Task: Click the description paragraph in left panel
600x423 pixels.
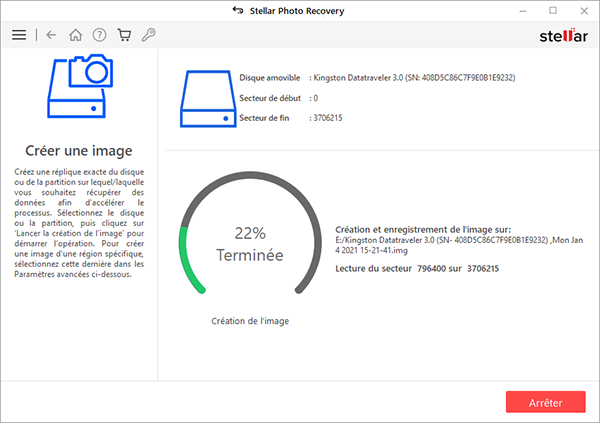Action: pos(79,223)
